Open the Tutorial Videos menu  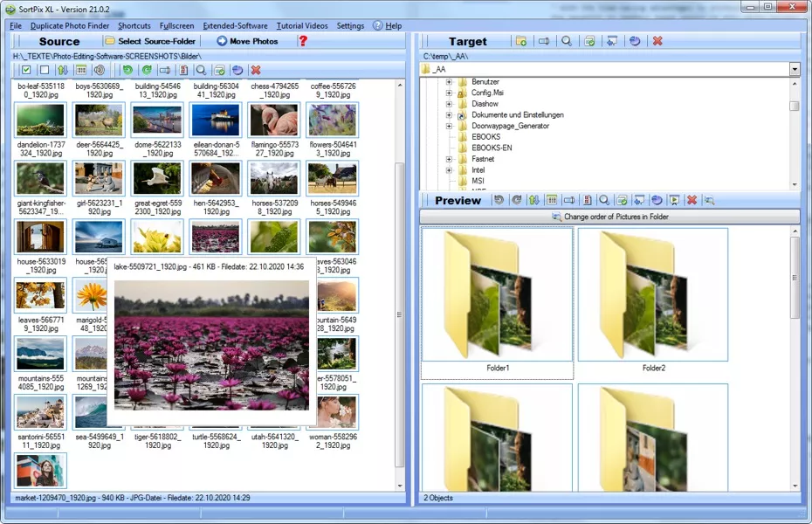click(302, 25)
